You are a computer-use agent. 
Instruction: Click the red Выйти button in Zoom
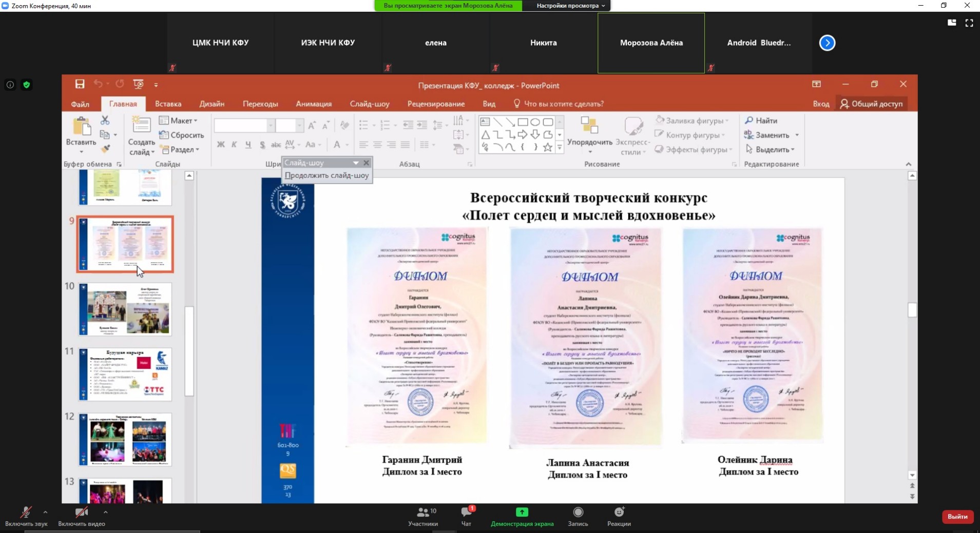pos(957,517)
